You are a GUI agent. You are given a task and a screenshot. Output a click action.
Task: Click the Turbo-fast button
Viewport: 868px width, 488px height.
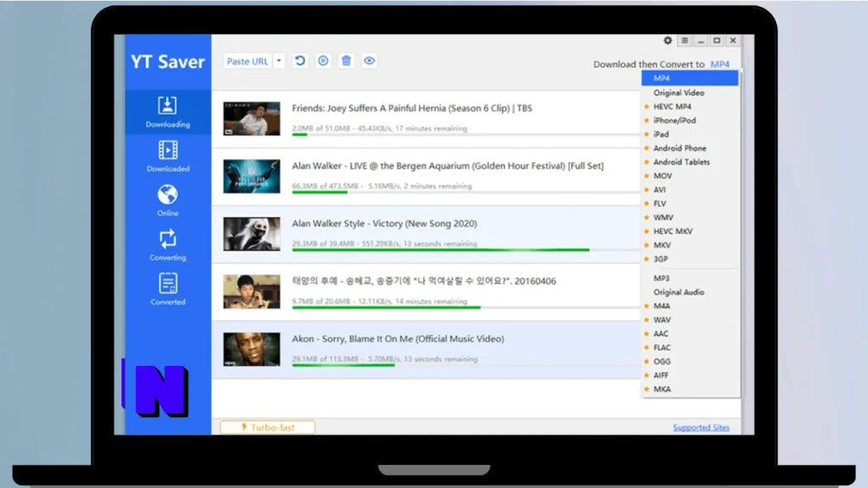tap(267, 427)
